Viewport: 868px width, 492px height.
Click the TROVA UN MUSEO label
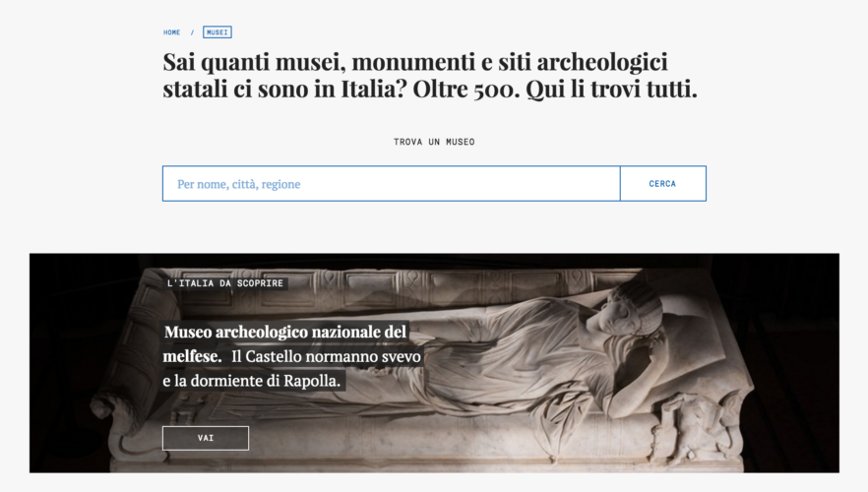434,143
